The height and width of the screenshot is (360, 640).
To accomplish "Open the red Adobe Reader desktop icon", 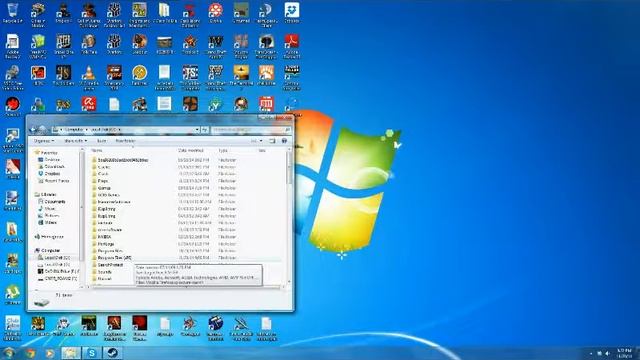I will (x=292, y=46).
